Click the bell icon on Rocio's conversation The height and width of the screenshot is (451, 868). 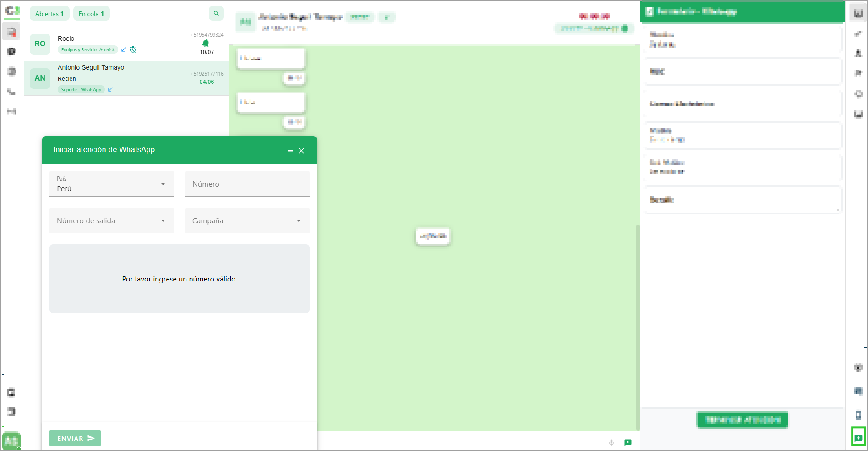[206, 43]
